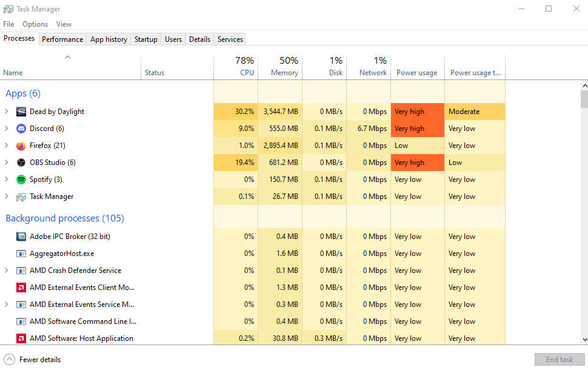This screenshot has height=370, width=588.
Task: Expand the Task Manager process group
Action: pyautogui.click(x=7, y=197)
